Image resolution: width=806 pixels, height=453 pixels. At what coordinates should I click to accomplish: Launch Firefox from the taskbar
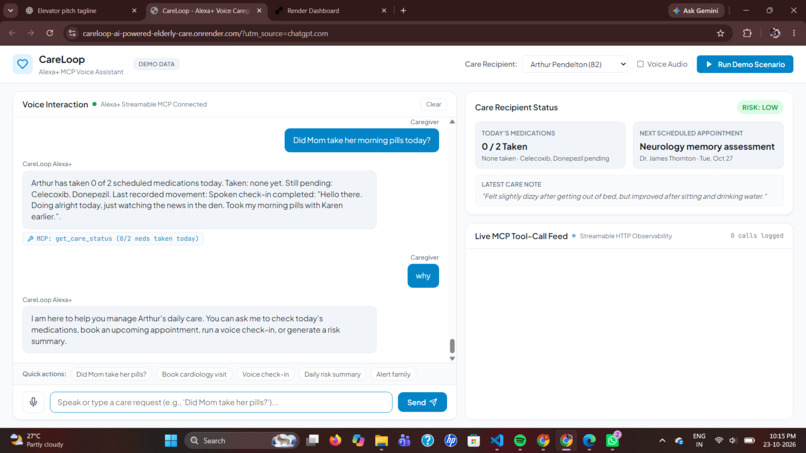(335, 440)
